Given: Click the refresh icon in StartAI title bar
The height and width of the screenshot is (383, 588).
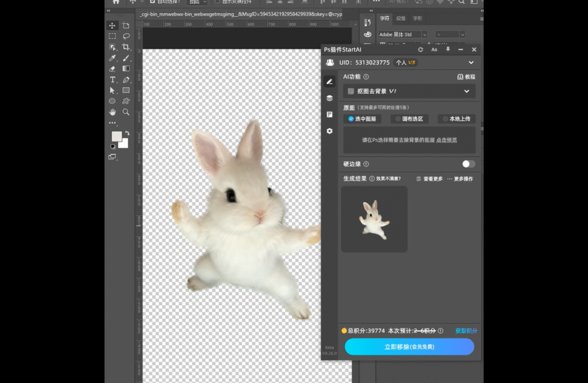Looking at the screenshot, I should 420,49.
